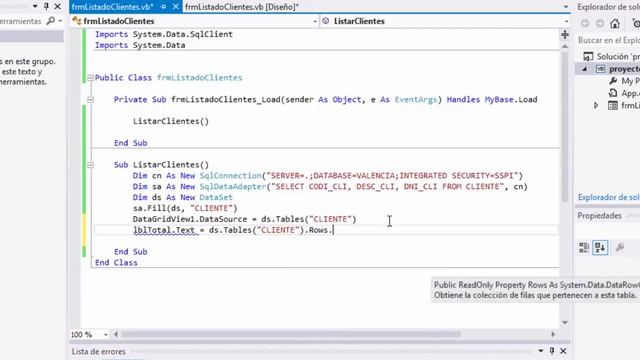Click the horizontal scrollbar right arrow
The width and height of the screenshot is (640, 360).
553,334
